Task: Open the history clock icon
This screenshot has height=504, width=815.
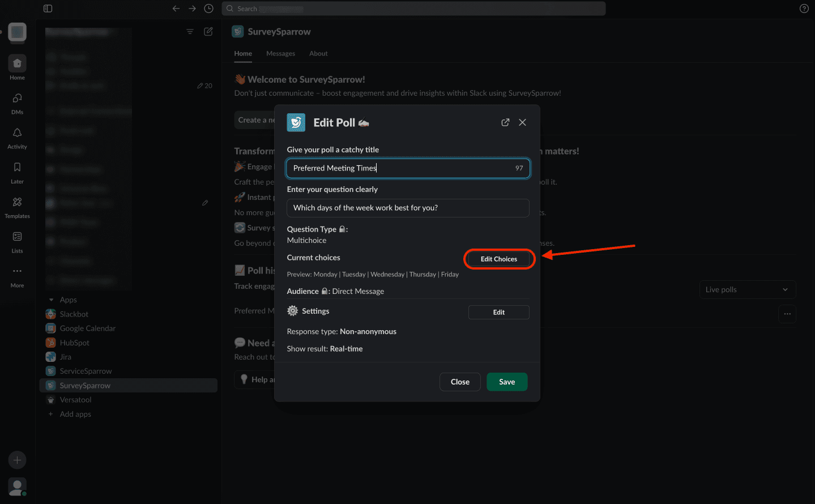Action: point(208,8)
